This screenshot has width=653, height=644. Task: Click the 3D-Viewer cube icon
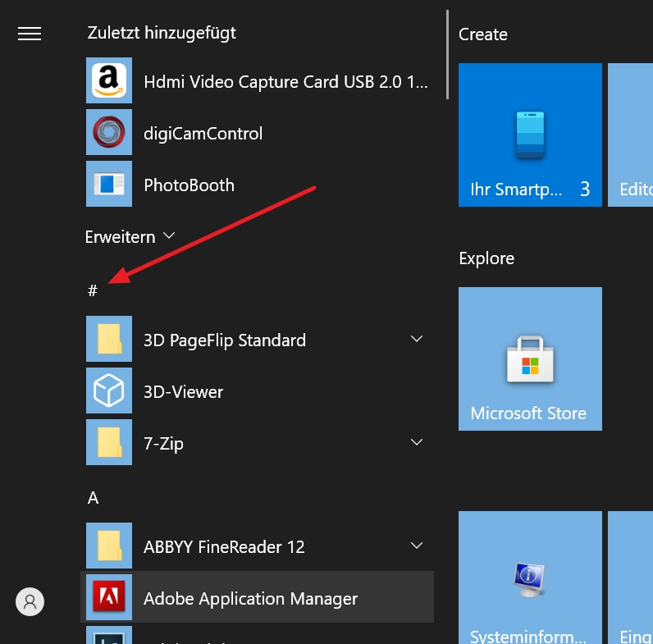click(x=109, y=391)
